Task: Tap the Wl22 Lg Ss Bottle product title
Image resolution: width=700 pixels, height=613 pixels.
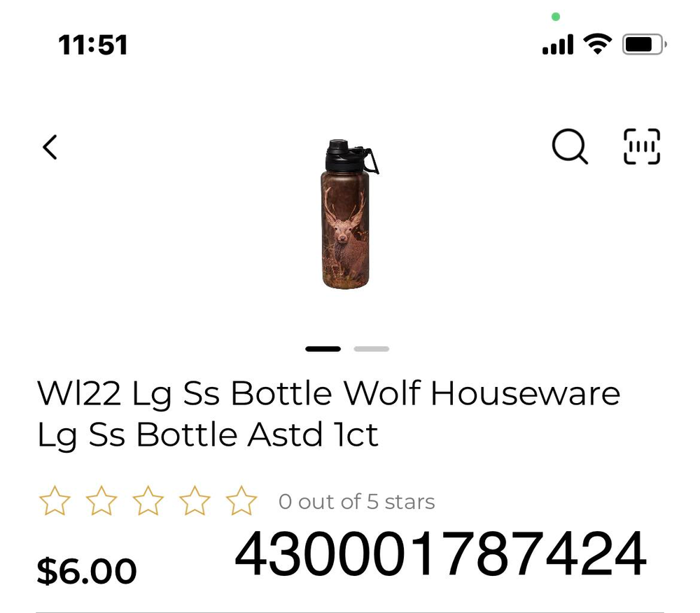Action: coord(328,414)
